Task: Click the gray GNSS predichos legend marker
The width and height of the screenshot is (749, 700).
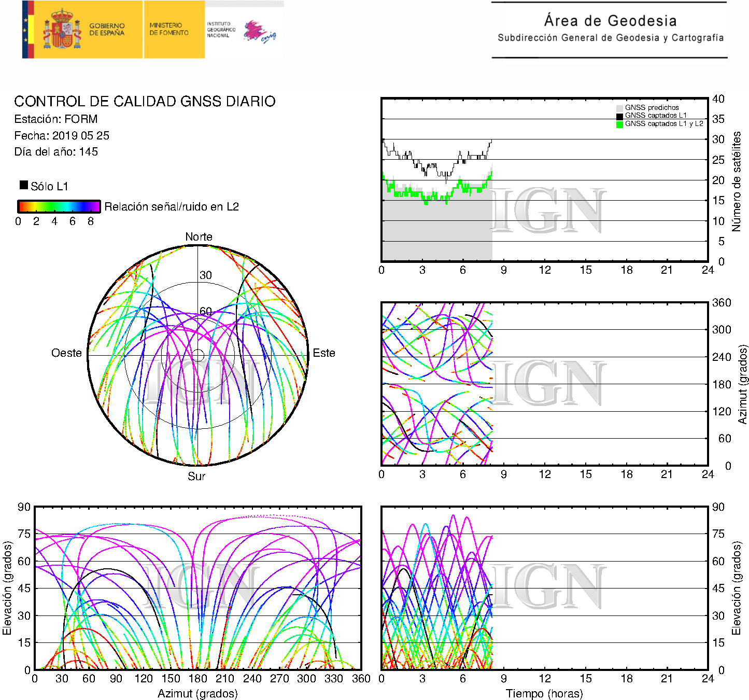Action: pyautogui.click(x=619, y=108)
